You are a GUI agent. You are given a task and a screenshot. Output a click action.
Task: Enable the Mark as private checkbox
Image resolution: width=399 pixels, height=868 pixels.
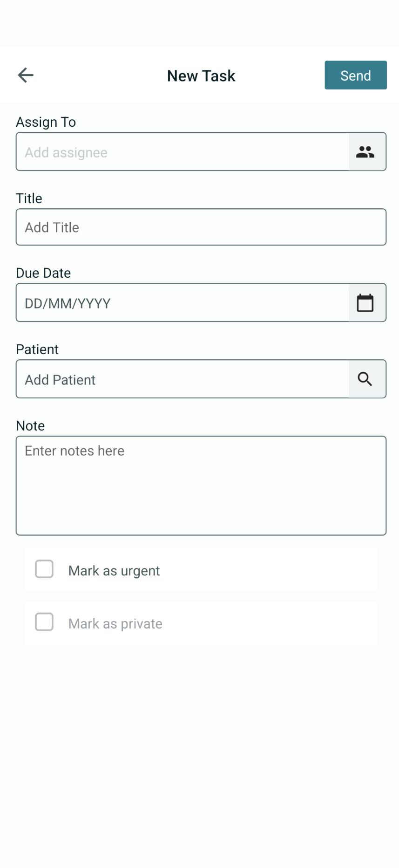44,622
